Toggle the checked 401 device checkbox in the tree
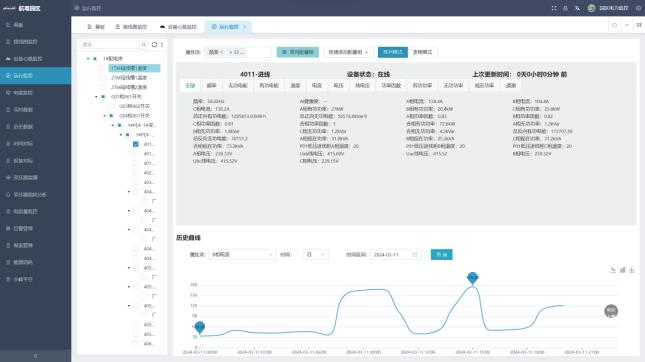This screenshot has width=645, height=362. (x=136, y=144)
